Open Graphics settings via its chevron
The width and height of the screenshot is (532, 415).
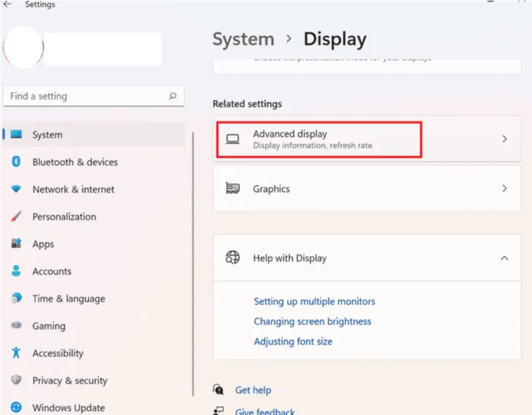(504, 189)
